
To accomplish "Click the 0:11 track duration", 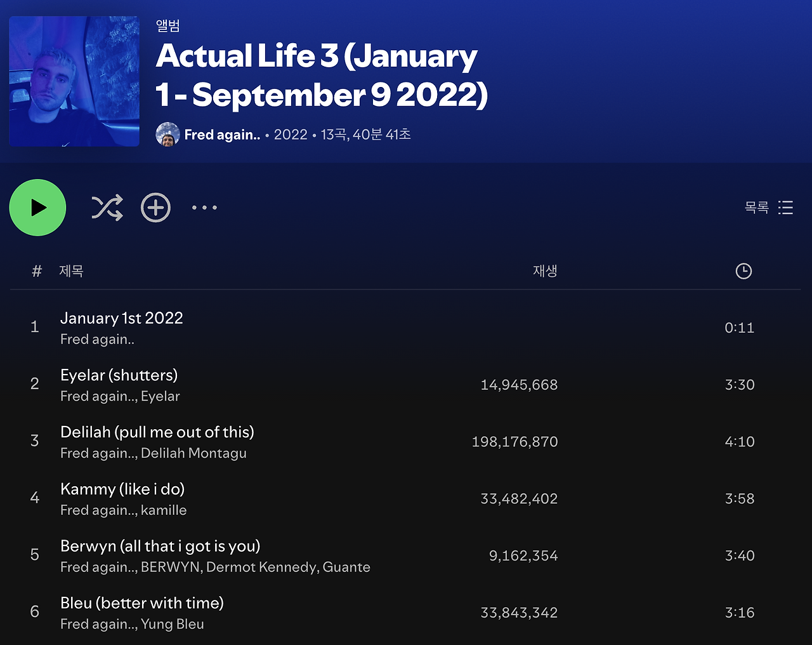I will 740,328.
